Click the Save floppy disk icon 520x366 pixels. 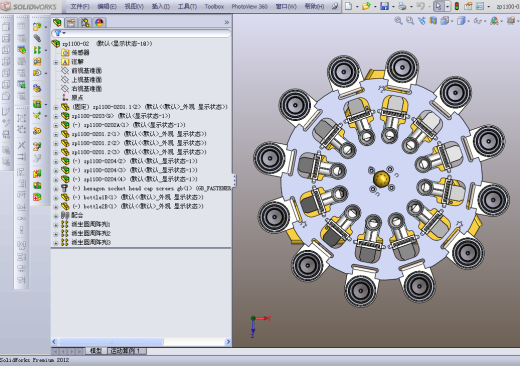coord(384,6)
